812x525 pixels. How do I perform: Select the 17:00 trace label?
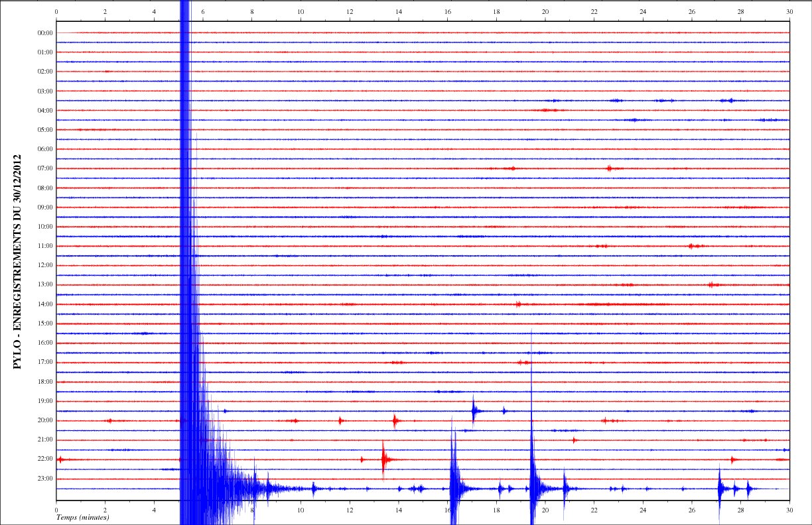[x=45, y=363]
